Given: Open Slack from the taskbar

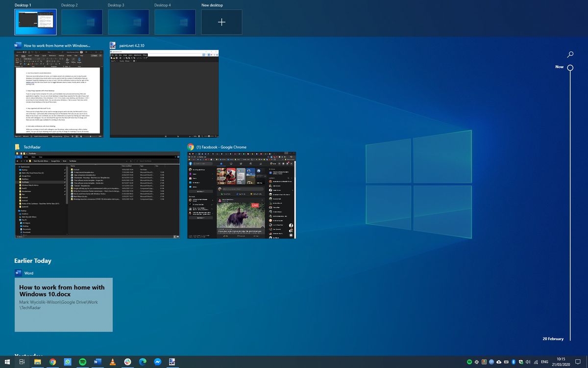Looking at the screenshot, I should point(128,362).
